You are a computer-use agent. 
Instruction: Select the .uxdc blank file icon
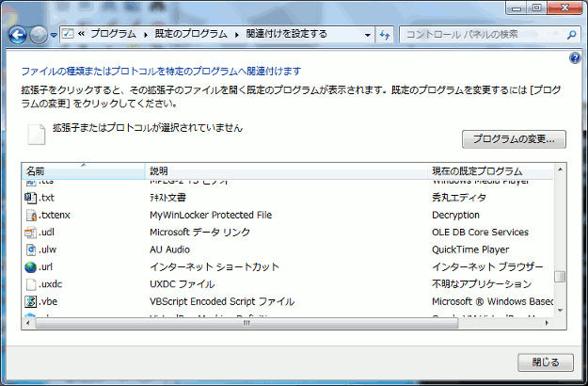pos(31,284)
